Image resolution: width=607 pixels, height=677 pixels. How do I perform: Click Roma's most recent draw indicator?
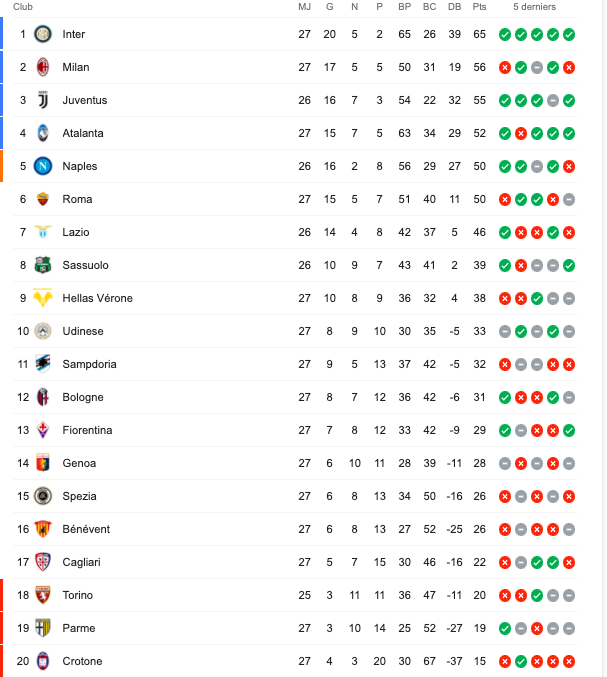[569, 199]
